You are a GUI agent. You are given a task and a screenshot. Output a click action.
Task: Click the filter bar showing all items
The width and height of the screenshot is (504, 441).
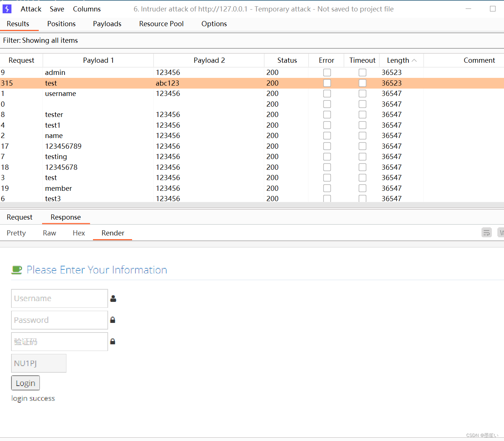point(252,41)
